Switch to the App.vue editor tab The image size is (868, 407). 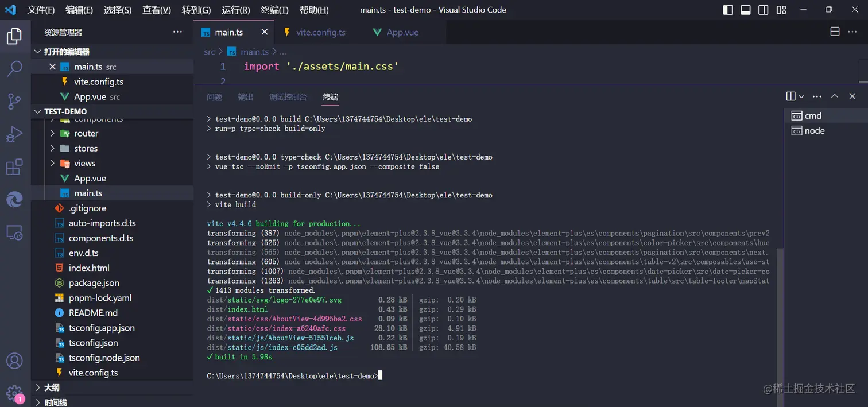405,32
